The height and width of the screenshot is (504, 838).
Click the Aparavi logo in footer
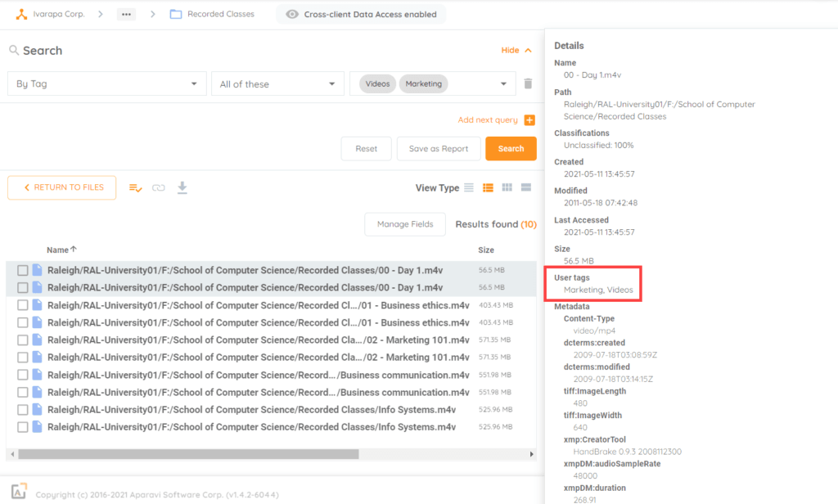19,491
